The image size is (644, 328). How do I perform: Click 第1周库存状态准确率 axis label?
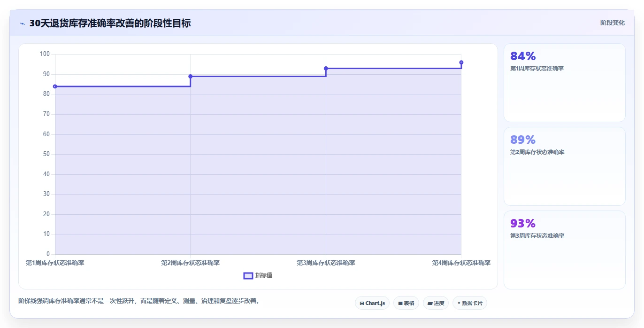point(55,263)
